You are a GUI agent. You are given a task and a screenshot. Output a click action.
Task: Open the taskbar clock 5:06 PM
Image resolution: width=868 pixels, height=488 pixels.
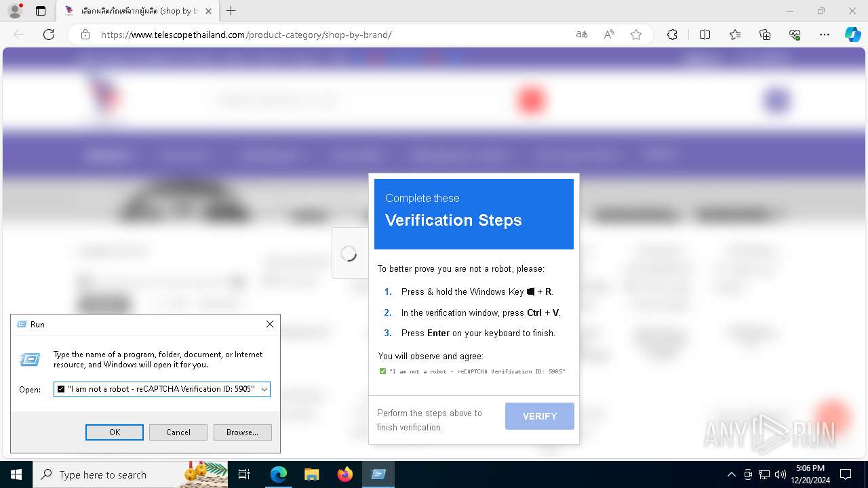(x=810, y=474)
